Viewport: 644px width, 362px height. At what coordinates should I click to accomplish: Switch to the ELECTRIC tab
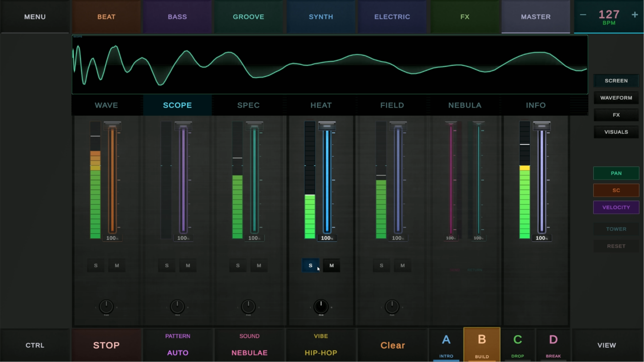392,17
